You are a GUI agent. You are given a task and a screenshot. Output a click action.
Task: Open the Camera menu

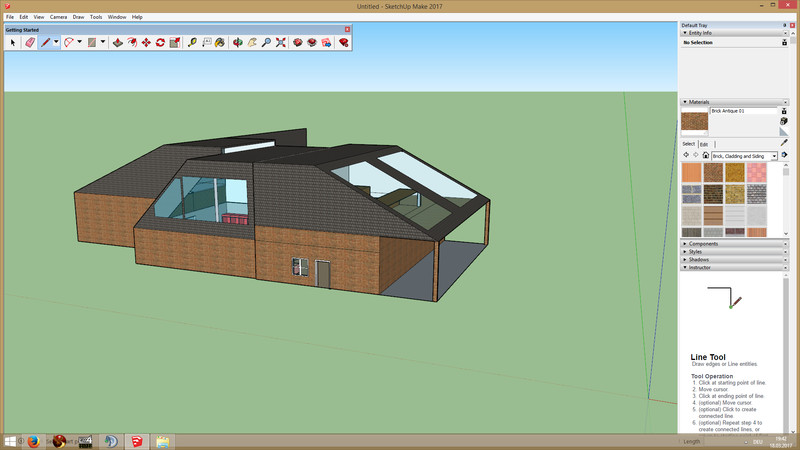58,17
